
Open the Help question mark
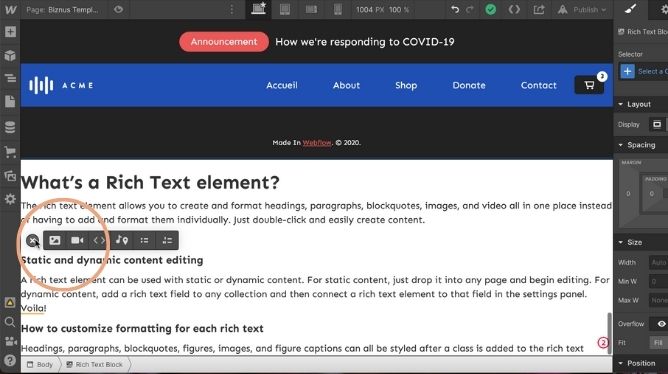point(10,360)
